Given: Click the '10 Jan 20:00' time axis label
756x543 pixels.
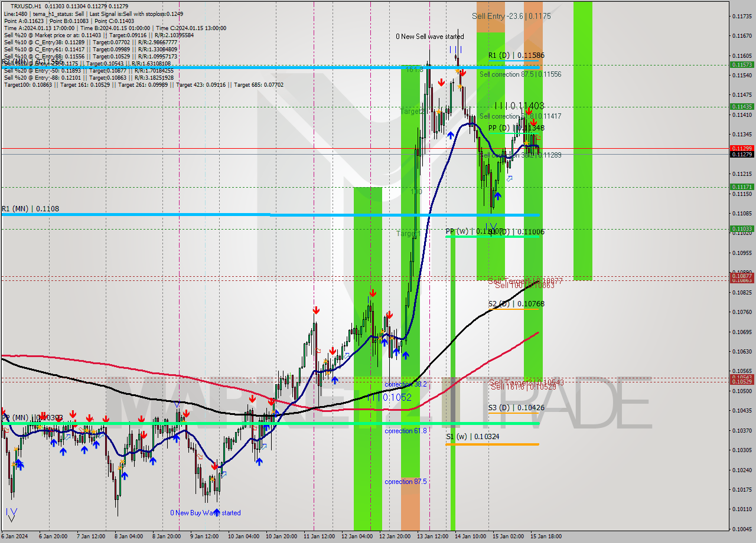Looking at the screenshot, I should click(281, 537).
